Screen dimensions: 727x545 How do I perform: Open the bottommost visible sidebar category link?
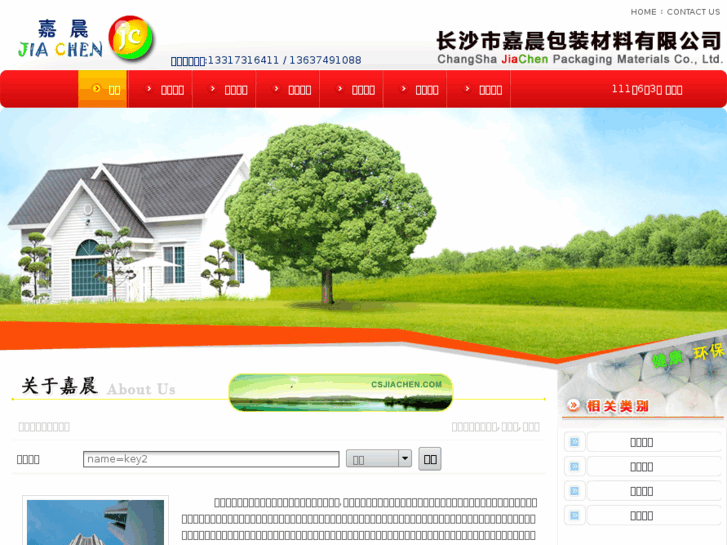pos(641,515)
